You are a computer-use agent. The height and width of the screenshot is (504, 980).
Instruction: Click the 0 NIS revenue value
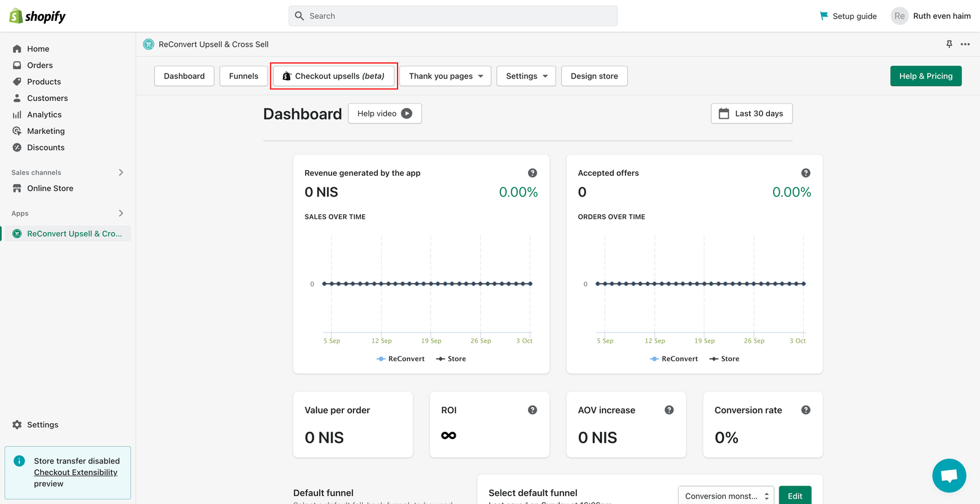click(322, 192)
